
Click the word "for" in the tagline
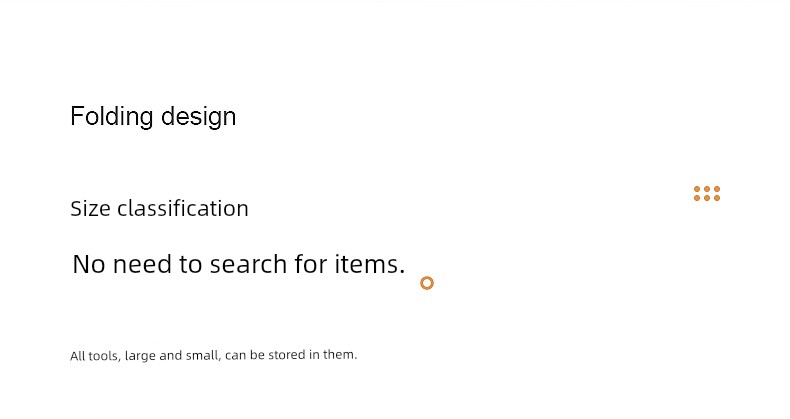(x=310, y=264)
